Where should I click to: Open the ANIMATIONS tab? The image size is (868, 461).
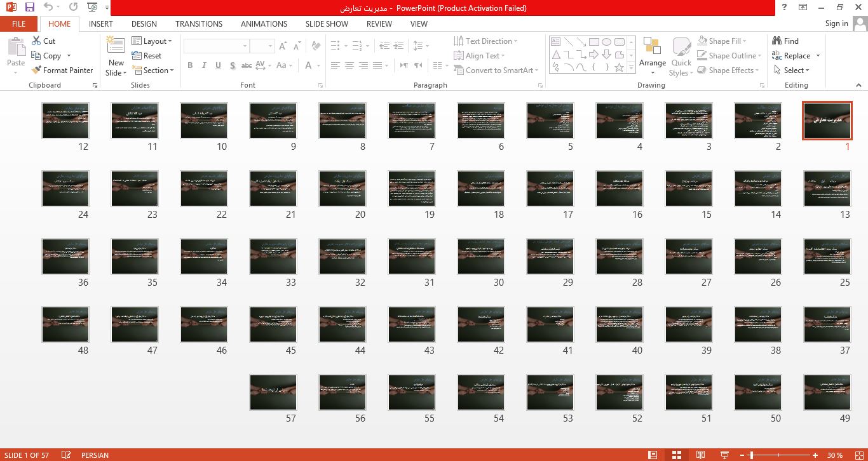tap(264, 24)
